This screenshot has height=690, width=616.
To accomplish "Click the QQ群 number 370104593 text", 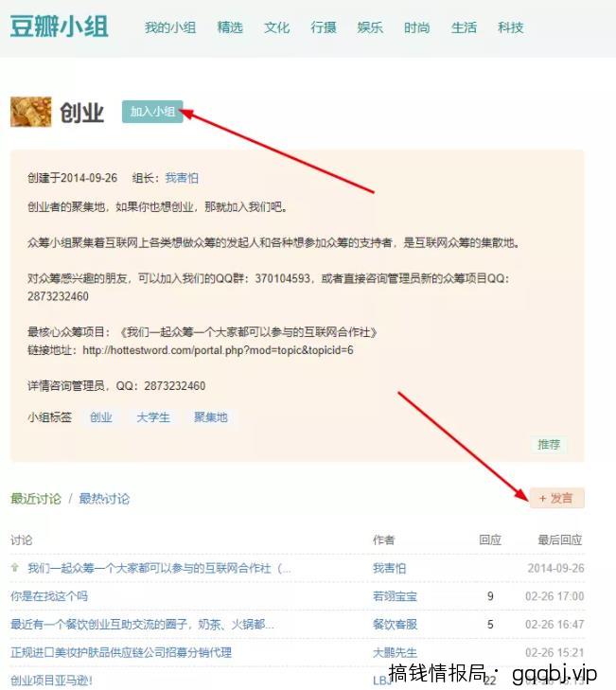I will [x=283, y=278].
